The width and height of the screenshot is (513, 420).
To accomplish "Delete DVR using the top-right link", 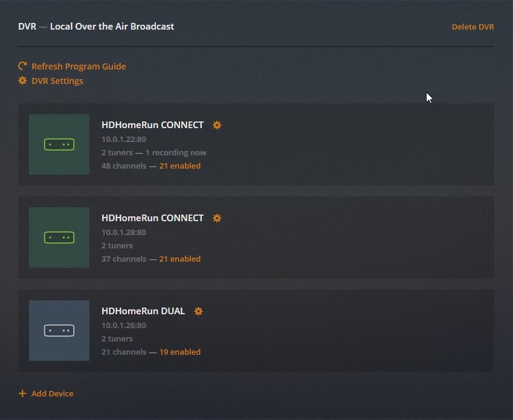I will 473,27.
